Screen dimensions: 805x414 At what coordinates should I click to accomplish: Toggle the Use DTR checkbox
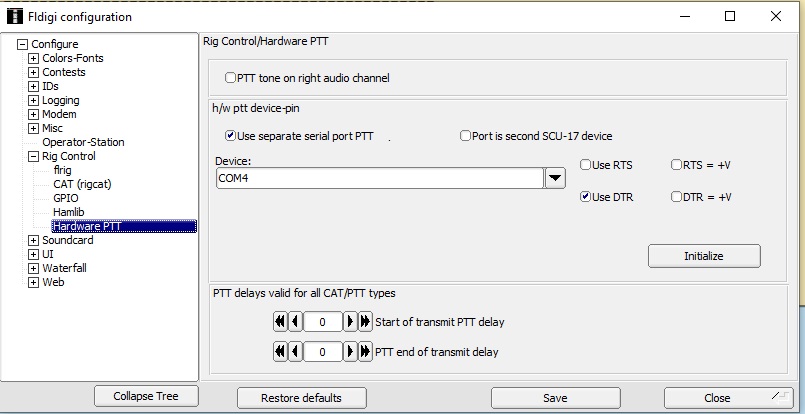click(x=586, y=197)
